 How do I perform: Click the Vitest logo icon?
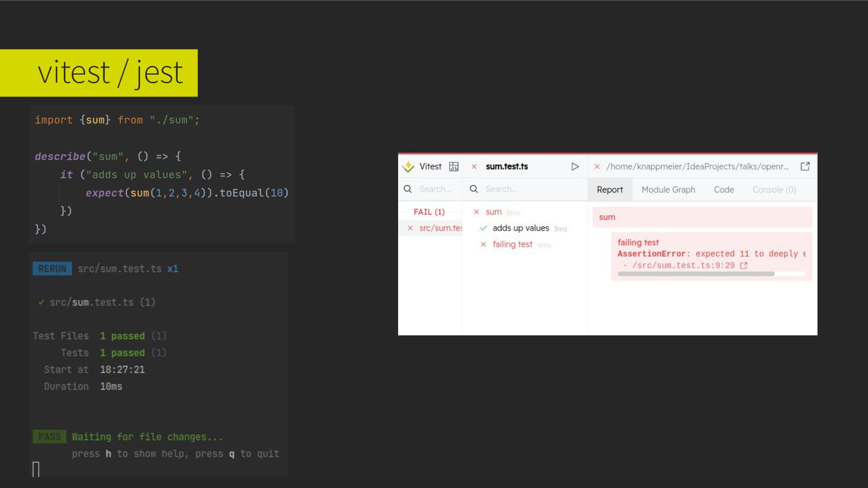point(408,167)
